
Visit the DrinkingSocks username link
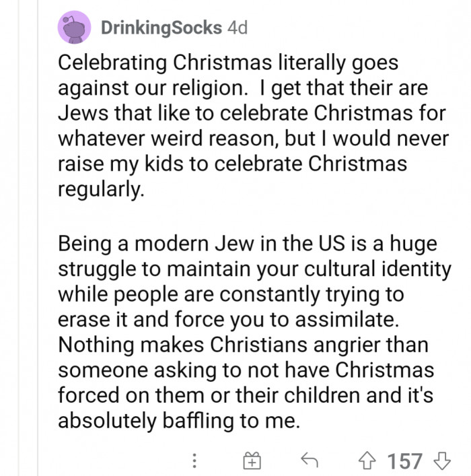point(161,28)
